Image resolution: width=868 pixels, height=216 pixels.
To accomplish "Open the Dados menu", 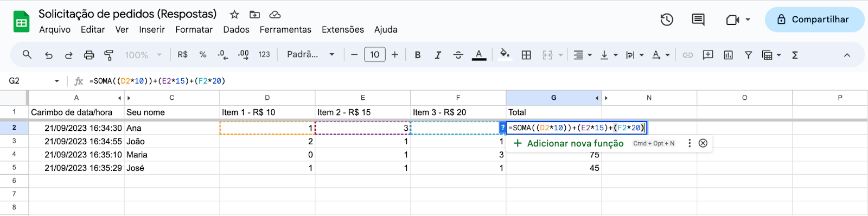I will pyautogui.click(x=236, y=29).
